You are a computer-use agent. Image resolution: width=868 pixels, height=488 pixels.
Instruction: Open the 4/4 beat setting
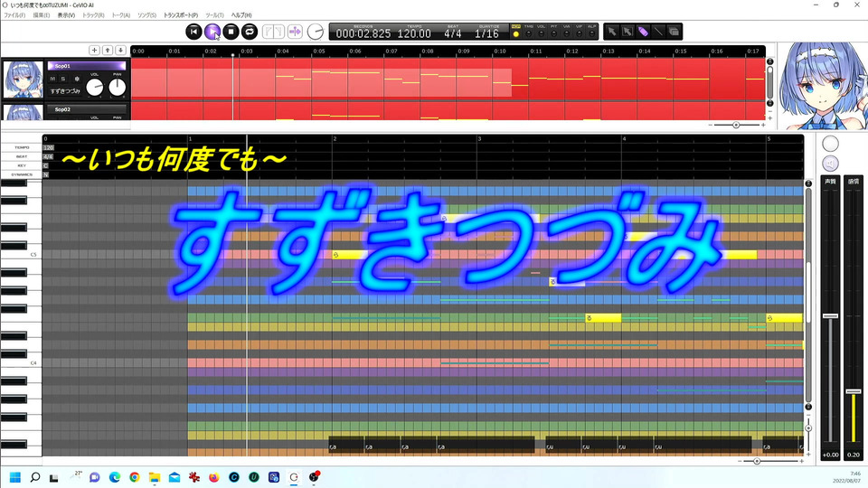click(x=453, y=33)
